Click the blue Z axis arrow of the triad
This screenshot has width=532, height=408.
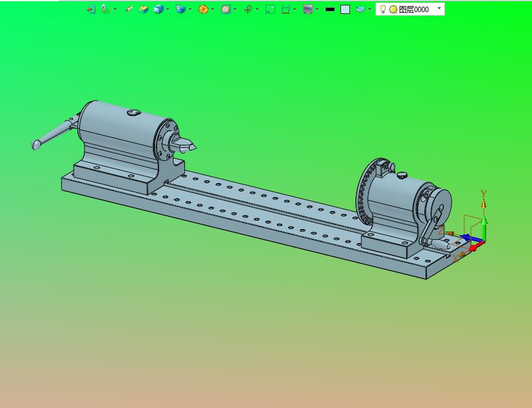[472, 238]
